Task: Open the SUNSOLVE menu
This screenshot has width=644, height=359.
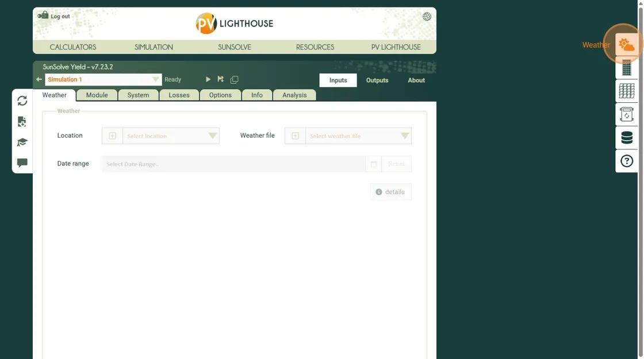Action: 234,47
